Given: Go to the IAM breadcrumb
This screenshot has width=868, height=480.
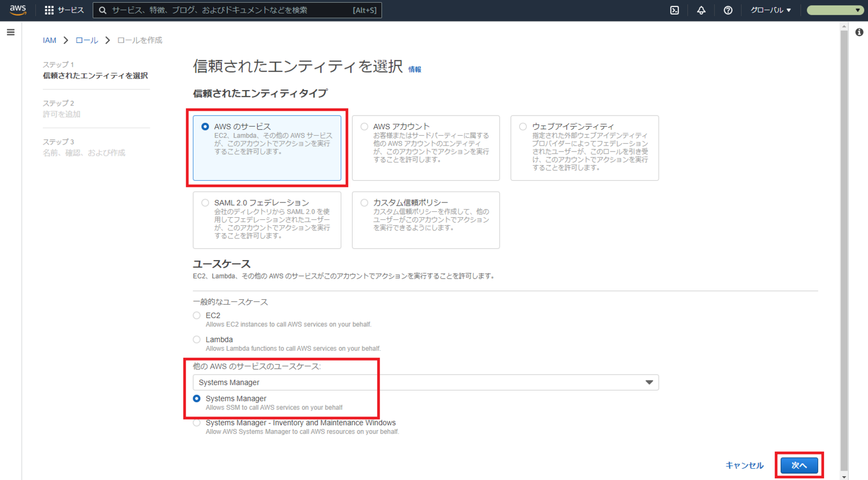Looking at the screenshot, I should (x=49, y=40).
